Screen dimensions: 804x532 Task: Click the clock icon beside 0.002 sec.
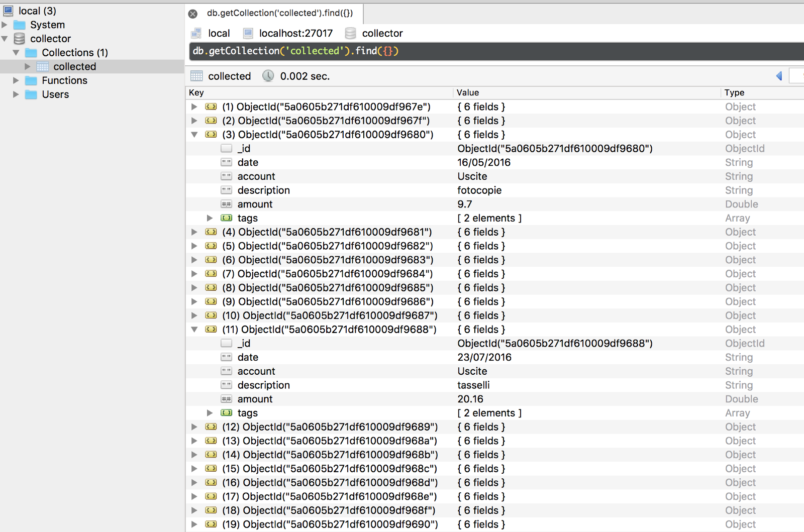[x=268, y=76]
